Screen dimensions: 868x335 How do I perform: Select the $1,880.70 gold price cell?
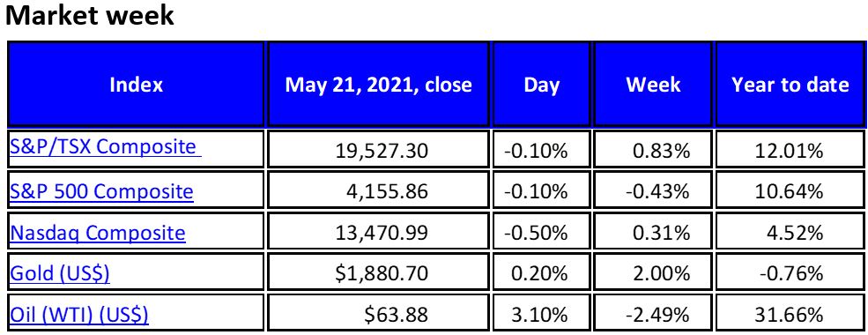[x=378, y=273]
